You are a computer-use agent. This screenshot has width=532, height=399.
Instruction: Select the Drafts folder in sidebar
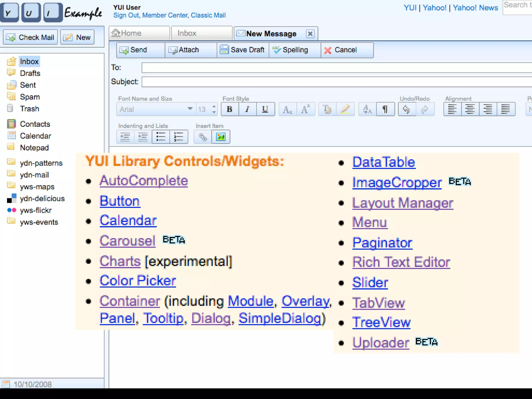point(30,73)
